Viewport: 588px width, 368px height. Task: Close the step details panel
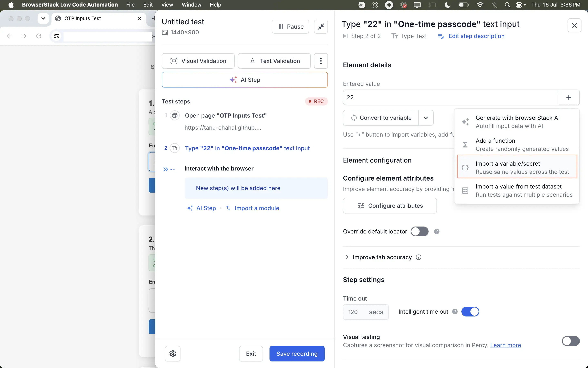574,25
